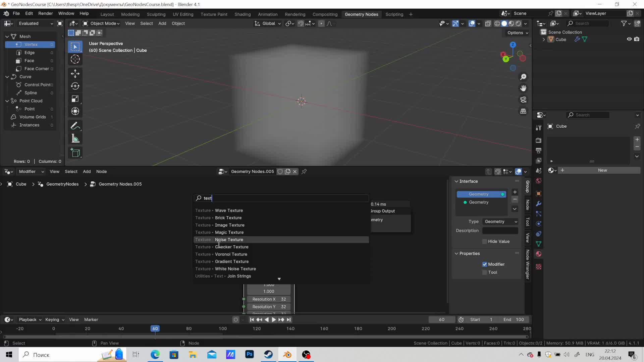
Task: Select Noise Texture from search results
Action: [281, 240]
